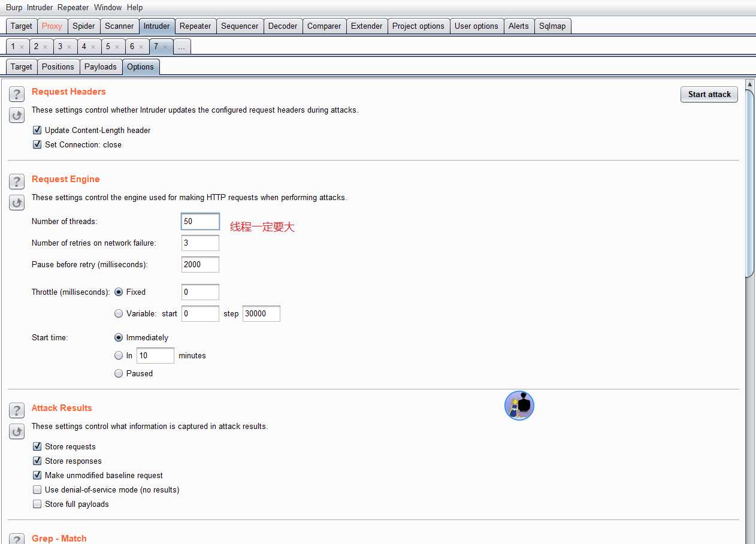The width and height of the screenshot is (756, 544).
Task: Restore defaults for Request Engine section
Action: [x=17, y=203]
